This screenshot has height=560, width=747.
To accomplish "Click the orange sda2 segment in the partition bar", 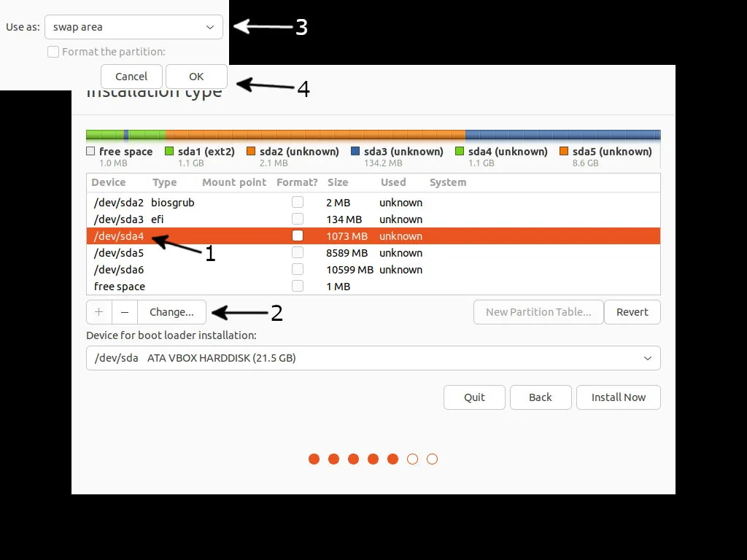I will pos(314,134).
